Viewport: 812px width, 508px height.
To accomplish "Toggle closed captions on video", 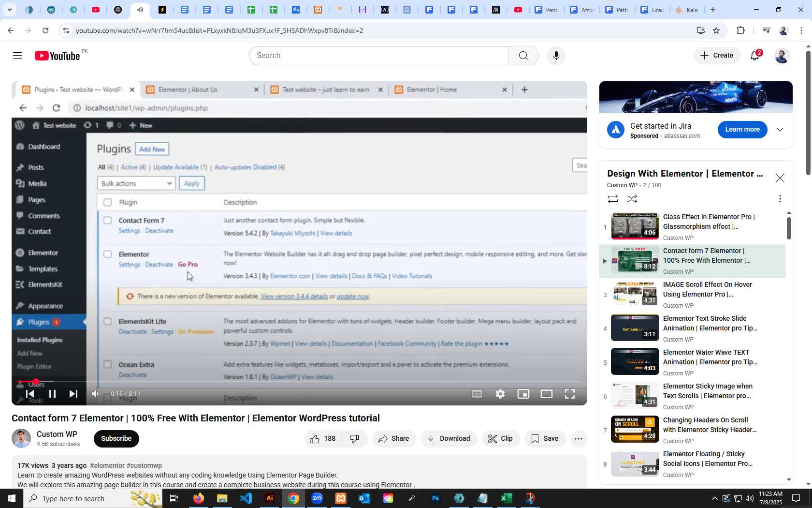I will click(x=477, y=394).
